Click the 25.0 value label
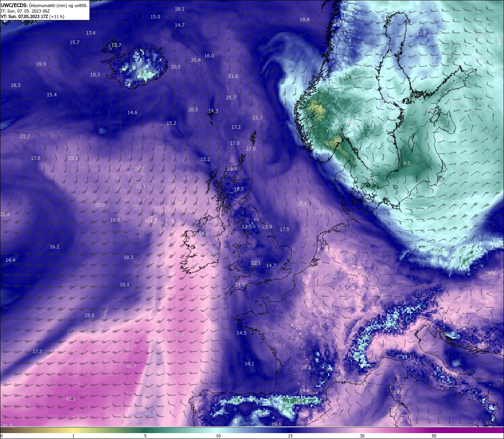The height and width of the screenshot is (439, 504). [x=100, y=205]
